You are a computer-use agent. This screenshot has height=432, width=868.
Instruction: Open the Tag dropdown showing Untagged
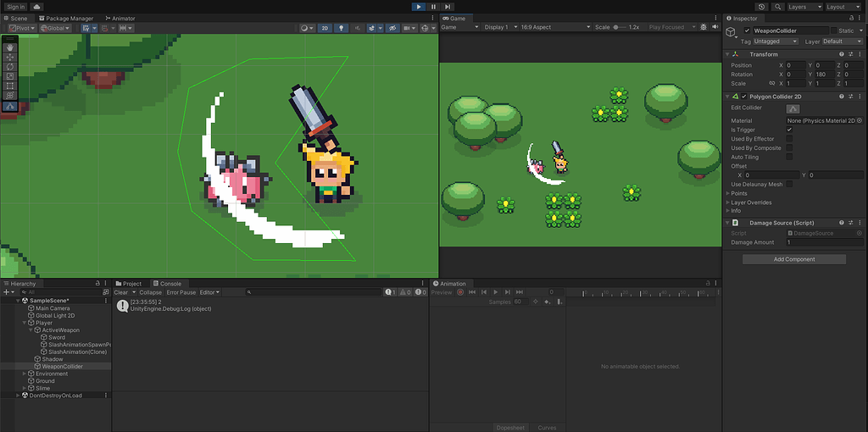click(776, 41)
